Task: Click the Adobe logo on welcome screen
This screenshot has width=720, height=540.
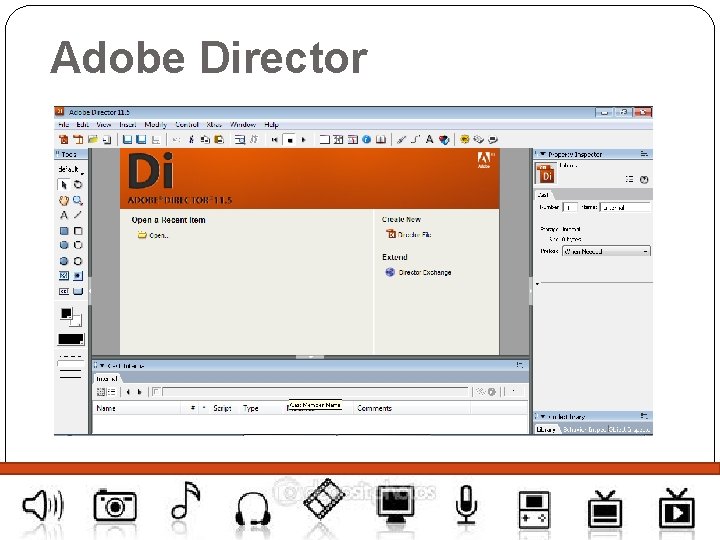Action: (x=485, y=159)
